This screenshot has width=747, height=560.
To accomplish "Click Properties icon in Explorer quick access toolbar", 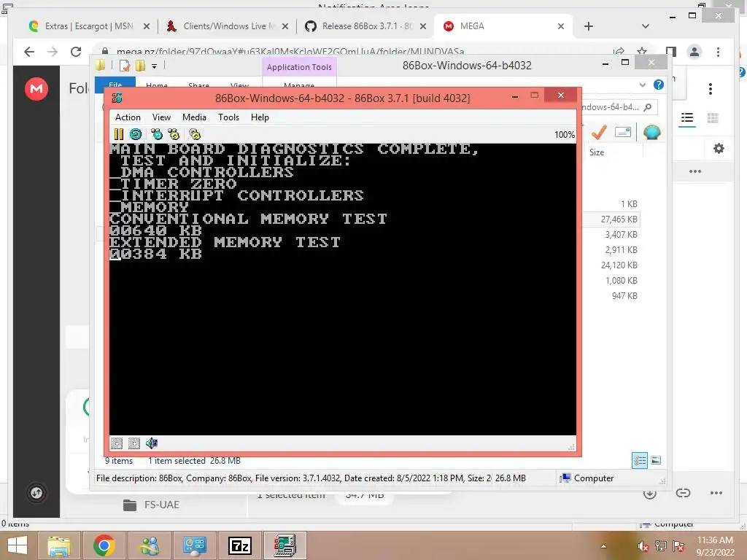I will click(124, 66).
